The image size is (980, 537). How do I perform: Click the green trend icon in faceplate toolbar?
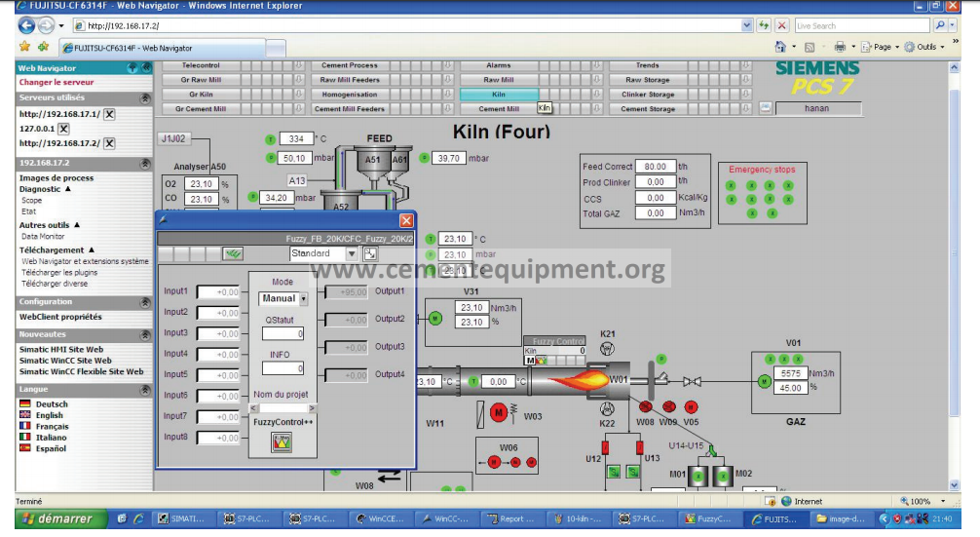tap(233, 253)
